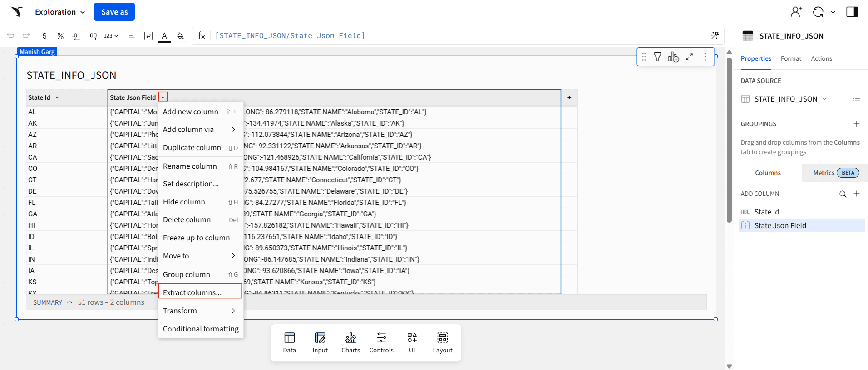Click the Charts element button
This screenshot has width=868, height=370.
[351, 343]
